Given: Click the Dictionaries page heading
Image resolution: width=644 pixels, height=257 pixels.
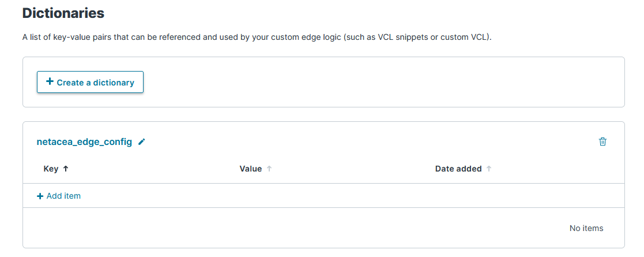Looking at the screenshot, I should [x=63, y=13].
